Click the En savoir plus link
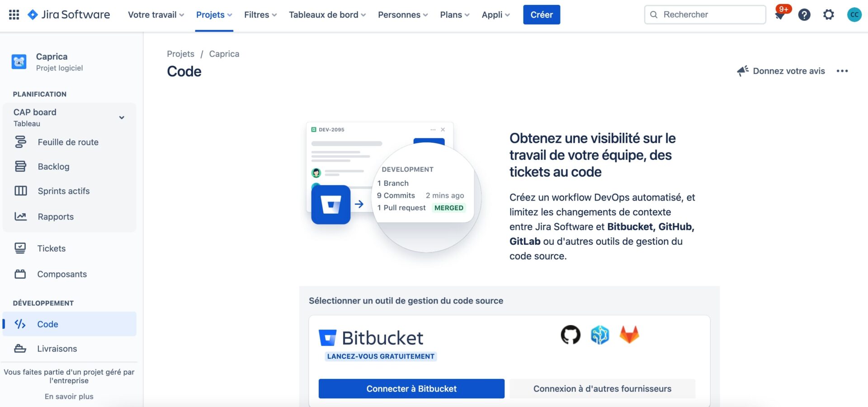This screenshot has width=868, height=407. tap(69, 396)
